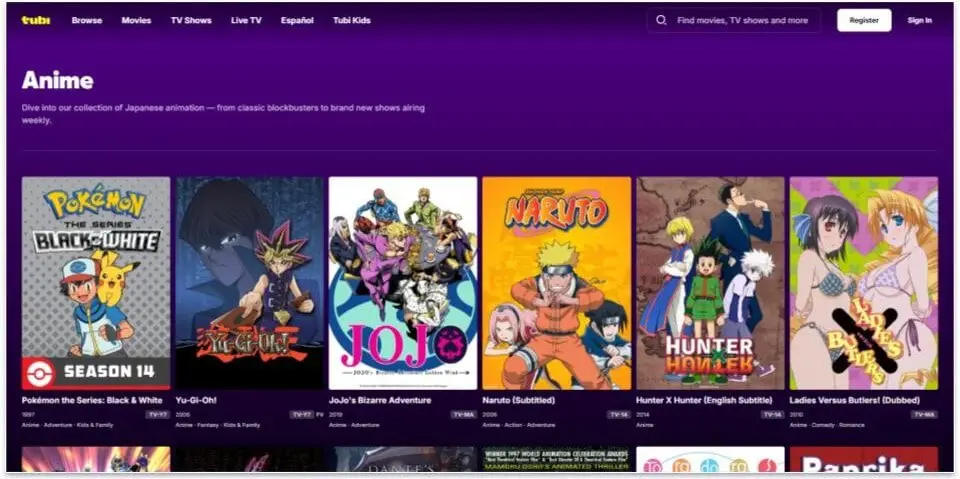Click the search magnifier icon
The width and height of the screenshot is (960, 479).
(x=661, y=20)
